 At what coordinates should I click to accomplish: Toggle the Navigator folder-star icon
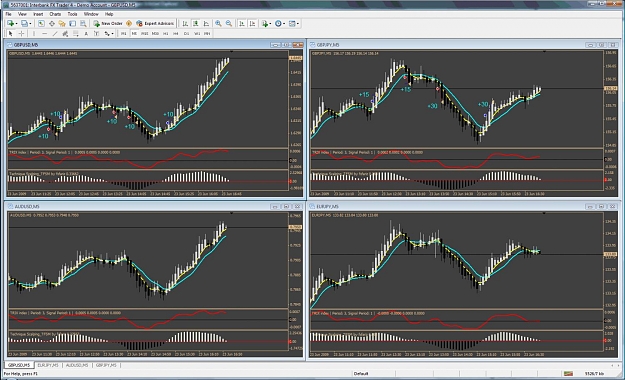coord(62,24)
